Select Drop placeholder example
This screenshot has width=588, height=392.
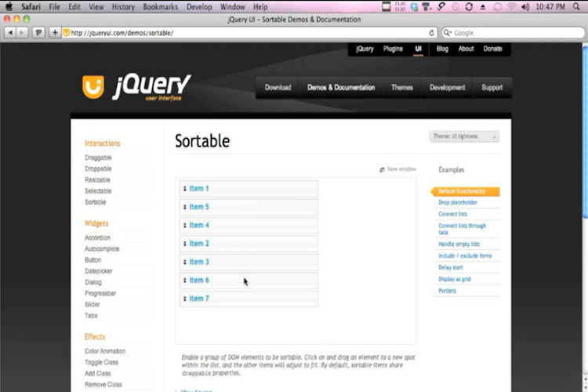point(458,202)
